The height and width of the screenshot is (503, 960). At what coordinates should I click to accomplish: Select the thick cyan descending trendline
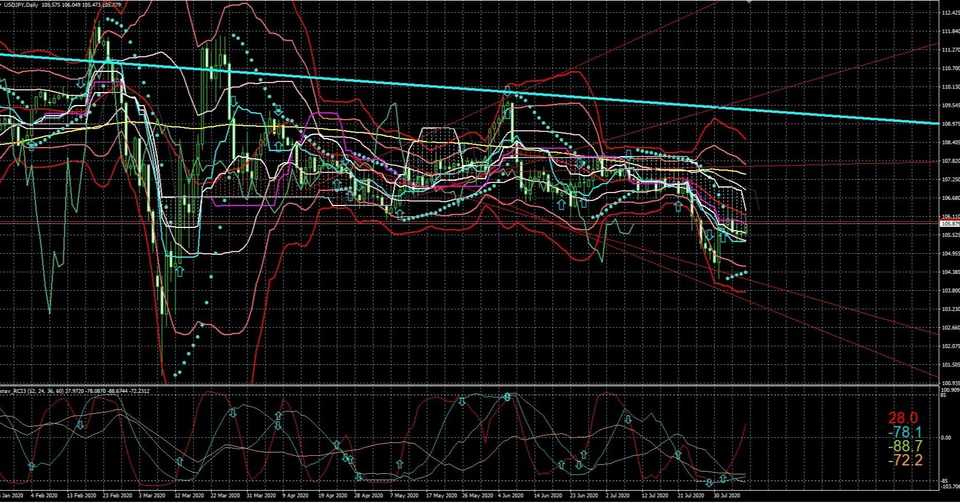470,89
